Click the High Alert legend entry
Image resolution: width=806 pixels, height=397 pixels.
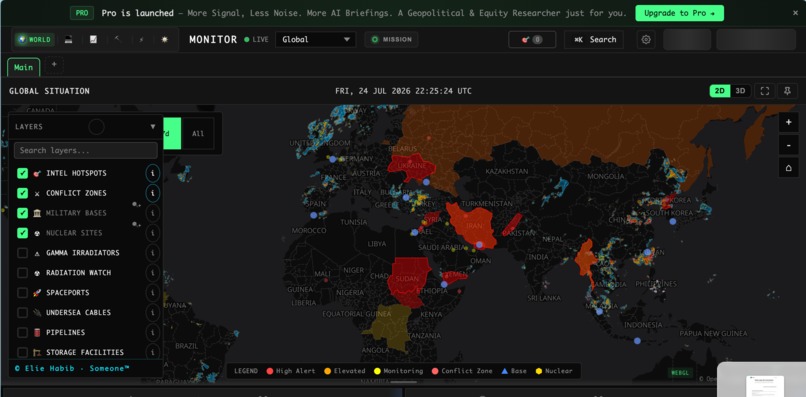(x=291, y=371)
